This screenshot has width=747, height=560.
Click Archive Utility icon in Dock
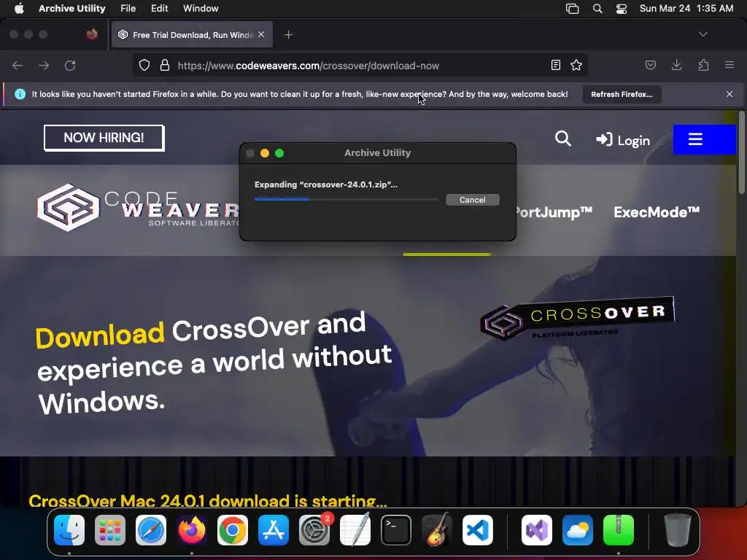click(619, 530)
